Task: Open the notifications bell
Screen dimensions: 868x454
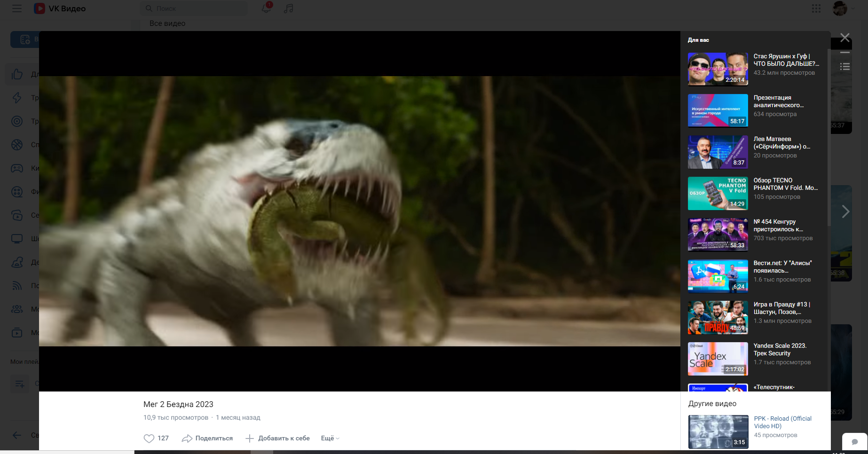Action: pos(266,8)
